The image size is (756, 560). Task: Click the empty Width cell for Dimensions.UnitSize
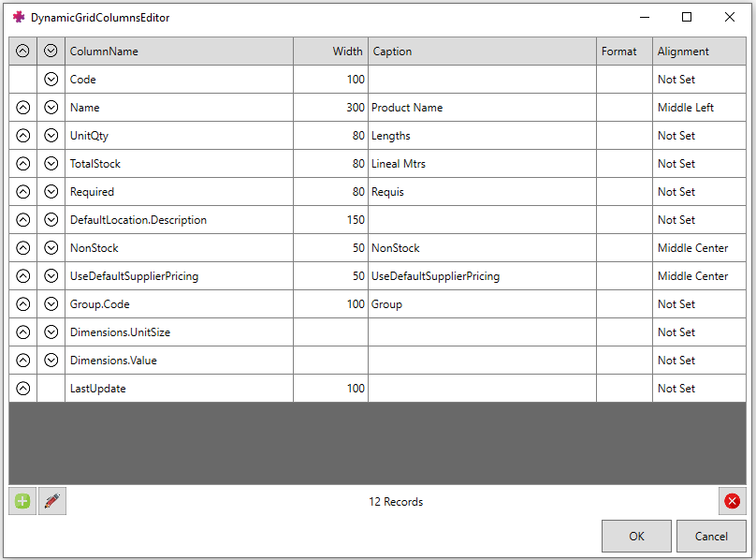pos(331,332)
